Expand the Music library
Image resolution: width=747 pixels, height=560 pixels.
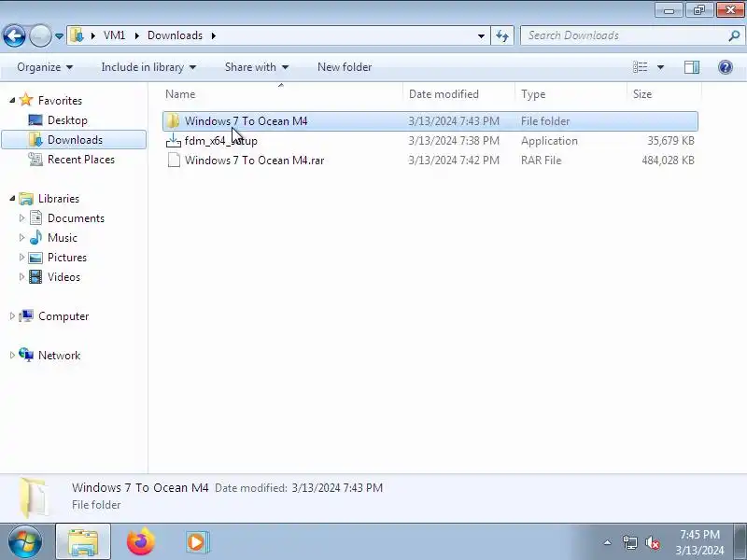[21, 238]
